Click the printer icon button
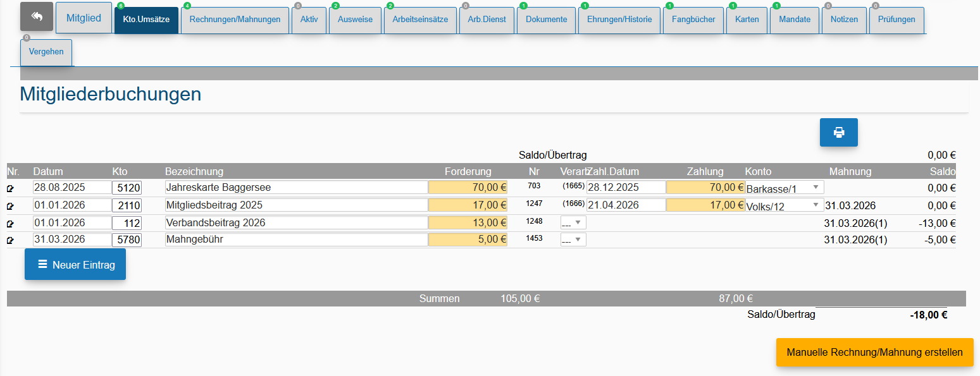This screenshot has width=980, height=376. tap(839, 132)
